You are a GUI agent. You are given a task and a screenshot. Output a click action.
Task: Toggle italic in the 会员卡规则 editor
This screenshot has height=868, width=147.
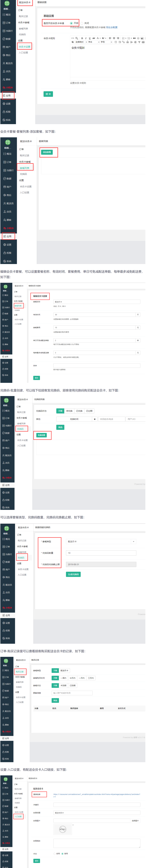click(86, 38)
